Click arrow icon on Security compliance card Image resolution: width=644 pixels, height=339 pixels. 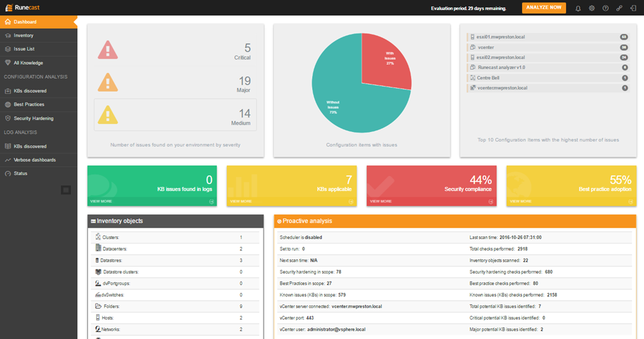(491, 202)
